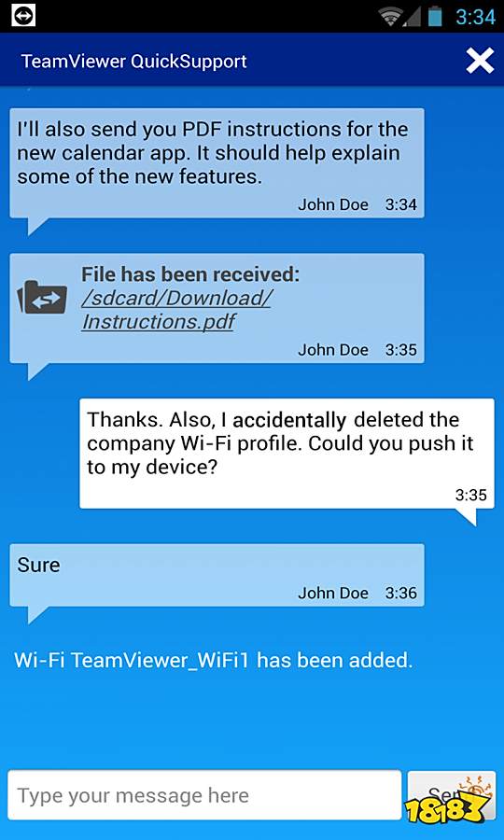
Task: Tap the file transfer folder icon
Action: (x=42, y=297)
